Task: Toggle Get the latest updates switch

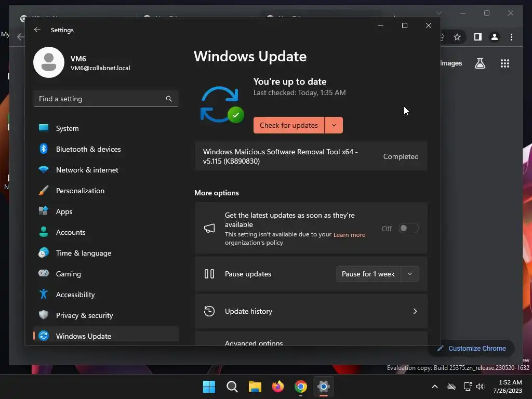Action: [x=408, y=229]
